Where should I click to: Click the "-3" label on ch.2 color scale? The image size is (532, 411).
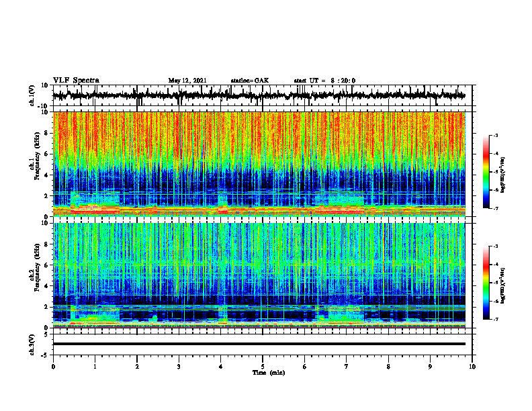click(x=496, y=246)
